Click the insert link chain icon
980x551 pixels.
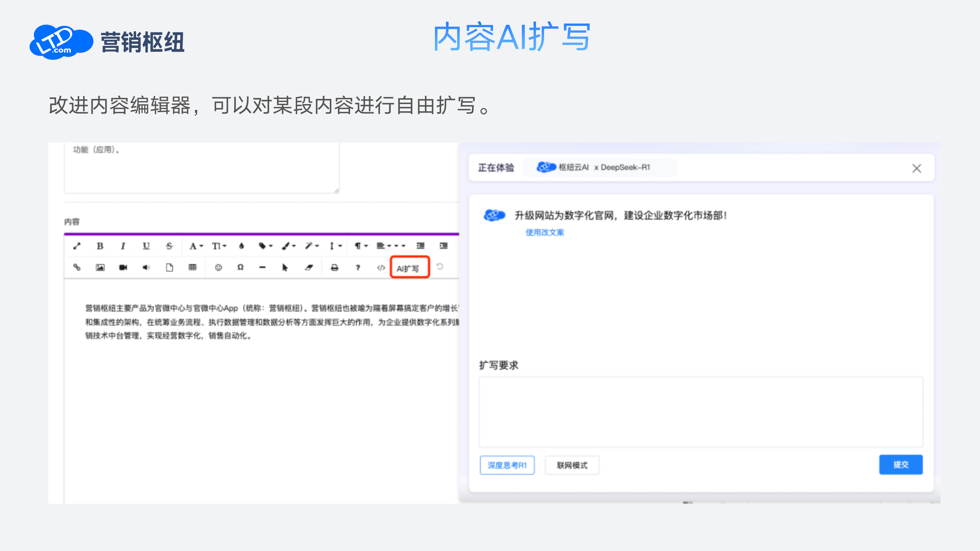77,267
